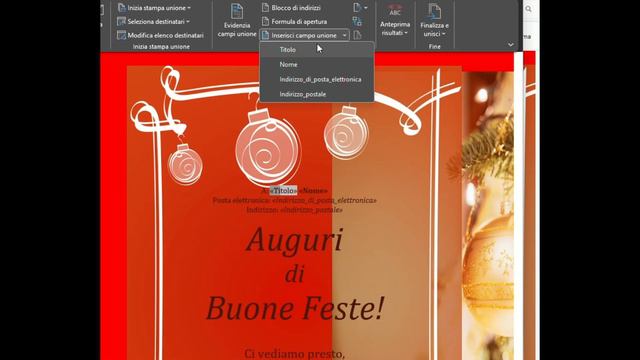Click the 'Buone Feste!' heading text
The width and height of the screenshot is (640, 360).
coord(295,308)
